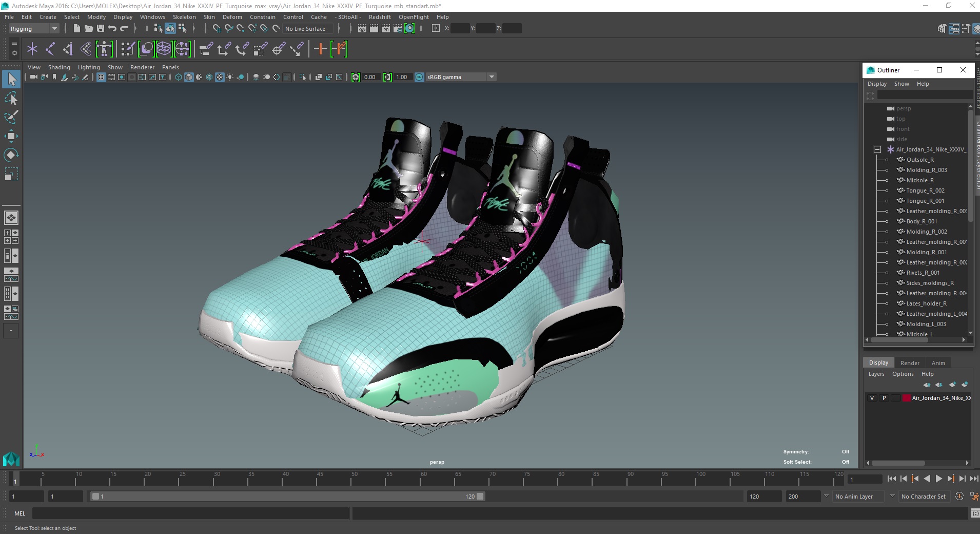980x534 pixels.
Task: Choose the Scale tool in toolbox
Action: [x=11, y=174]
